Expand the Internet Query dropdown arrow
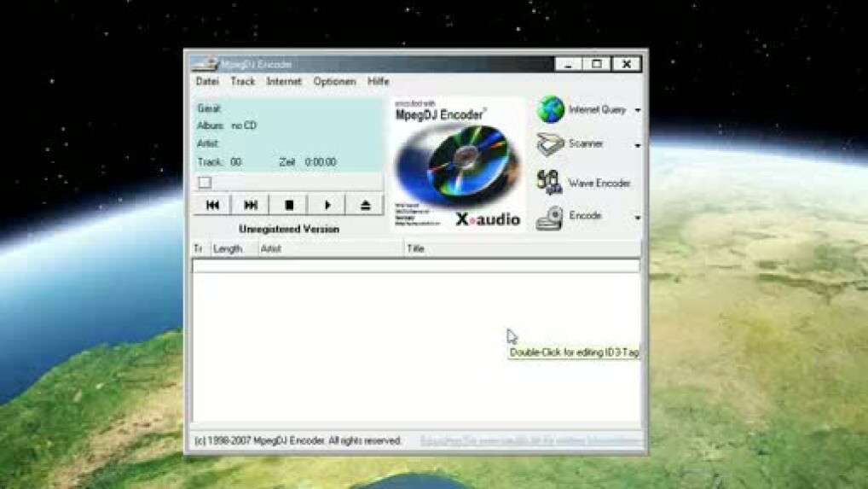Image resolution: width=868 pixels, height=489 pixels. [637, 111]
